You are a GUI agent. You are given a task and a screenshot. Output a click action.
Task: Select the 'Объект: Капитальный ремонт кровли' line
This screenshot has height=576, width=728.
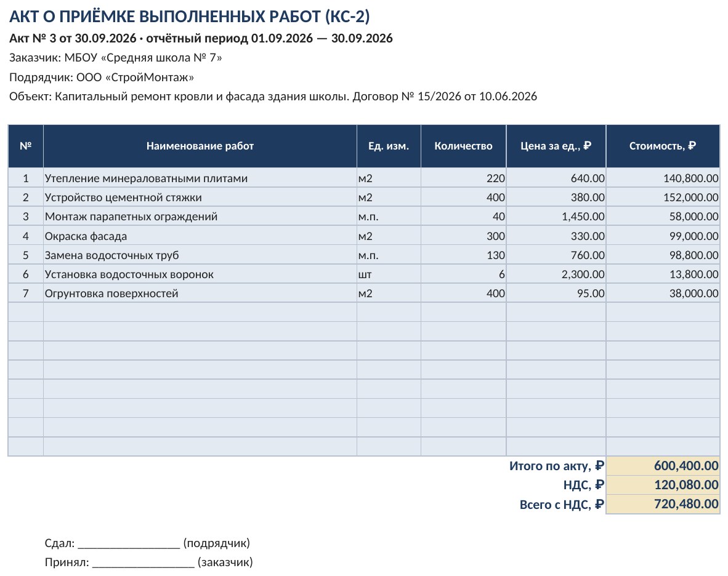click(x=273, y=97)
